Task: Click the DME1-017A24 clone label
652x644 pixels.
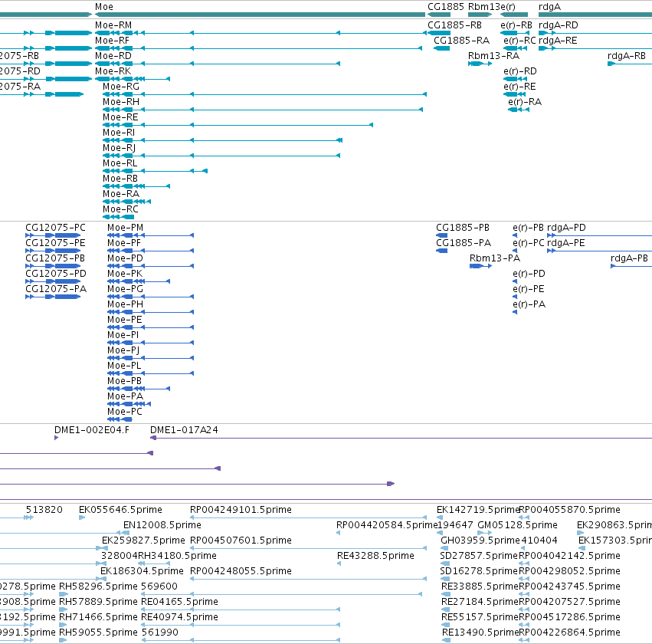Action: tap(184, 431)
